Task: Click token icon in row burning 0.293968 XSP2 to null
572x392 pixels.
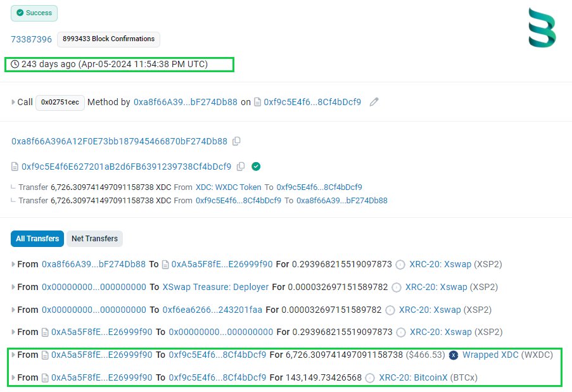Action: click(x=401, y=332)
